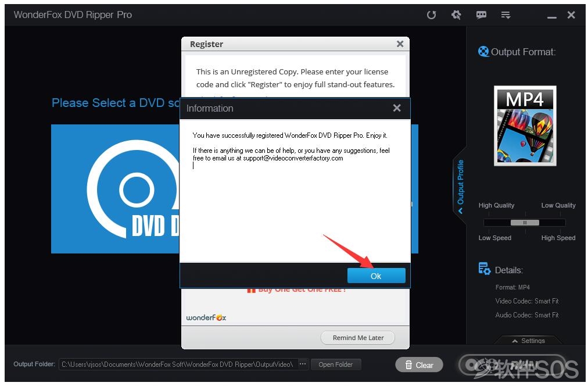The width and height of the screenshot is (588, 386).
Task: Click the 'Low Speed' label
Action: pos(494,237)
